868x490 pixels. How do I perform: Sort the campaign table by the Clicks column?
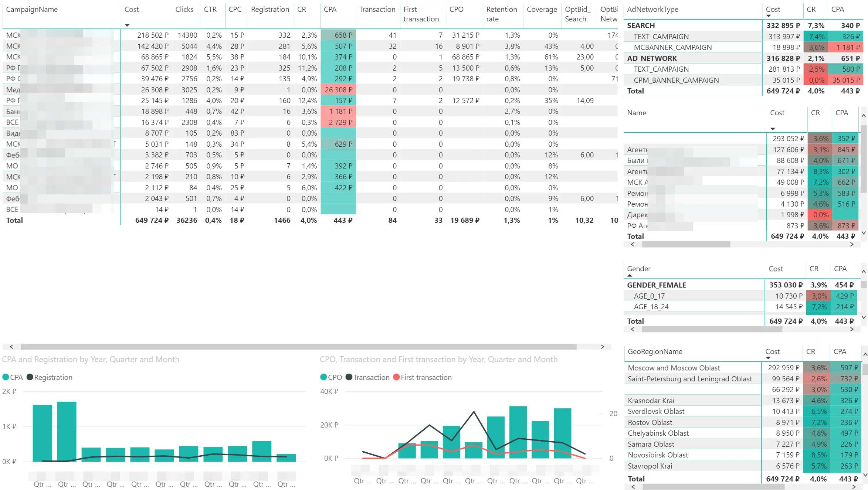[184, 9]
